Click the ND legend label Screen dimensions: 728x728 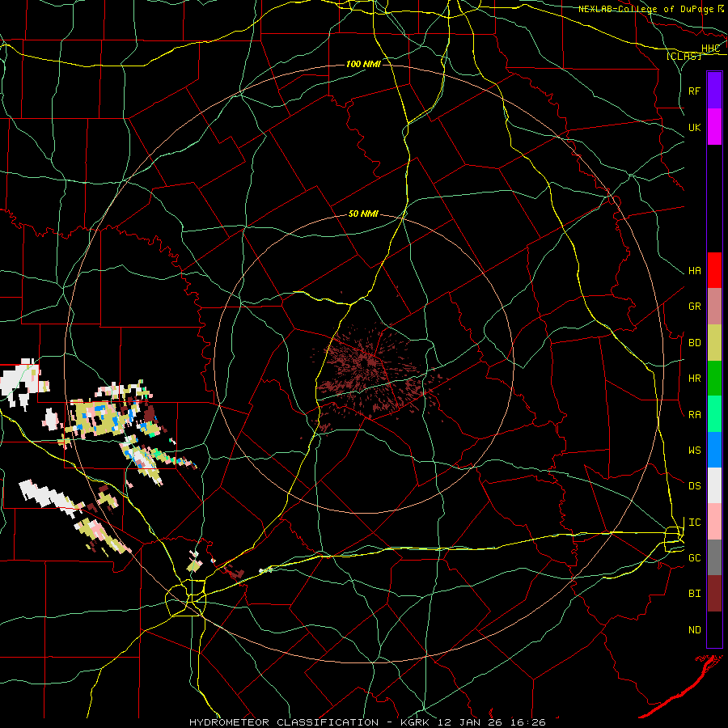[x=694, y=630]
